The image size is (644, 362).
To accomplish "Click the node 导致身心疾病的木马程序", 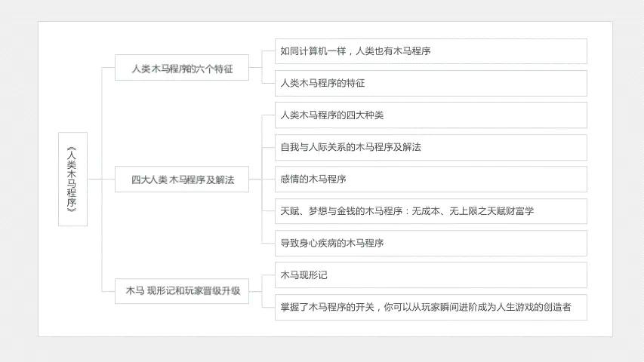I will click(431, 244).
